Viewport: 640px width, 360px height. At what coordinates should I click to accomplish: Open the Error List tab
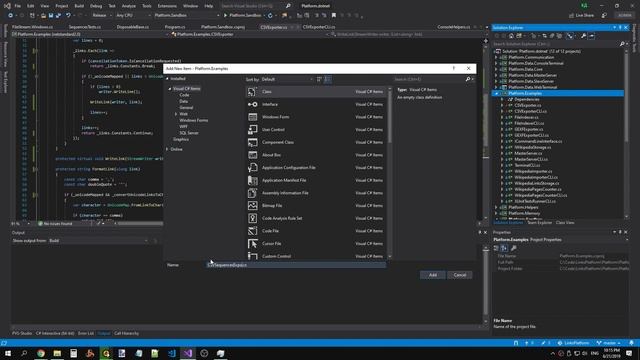pyautogui.click(x=86, y=333)
